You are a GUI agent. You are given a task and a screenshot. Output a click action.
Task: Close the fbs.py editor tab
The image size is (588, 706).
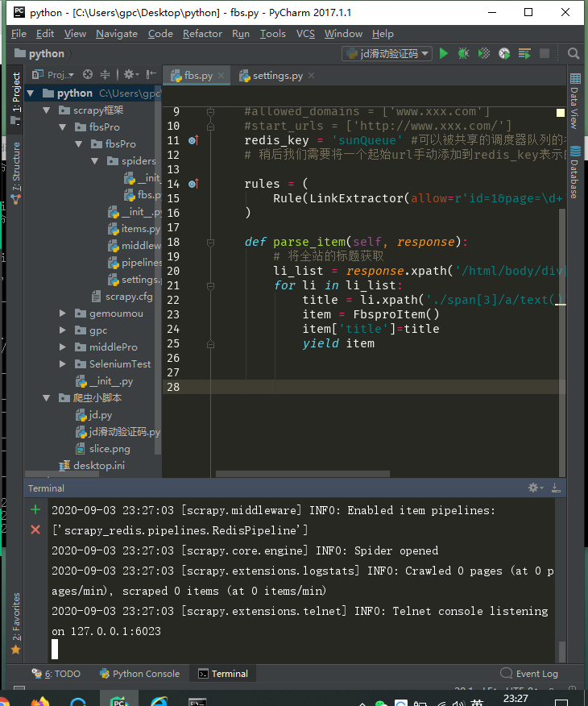pos(221,76)
